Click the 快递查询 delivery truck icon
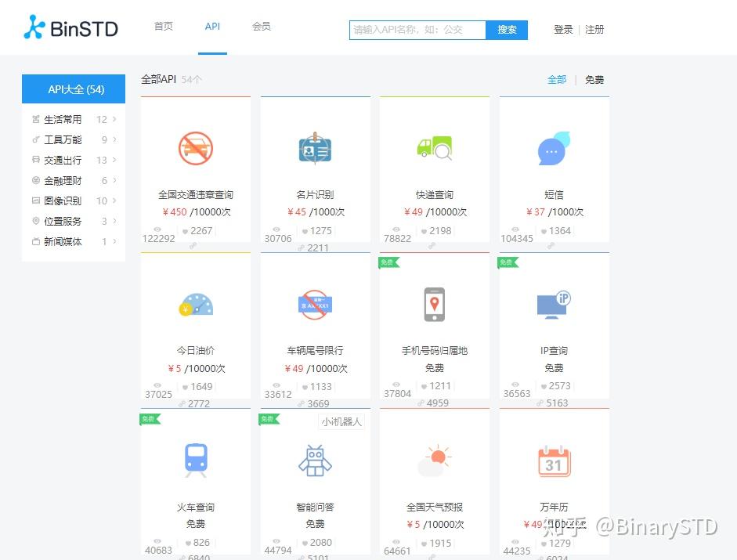 [x=434, y=147]
